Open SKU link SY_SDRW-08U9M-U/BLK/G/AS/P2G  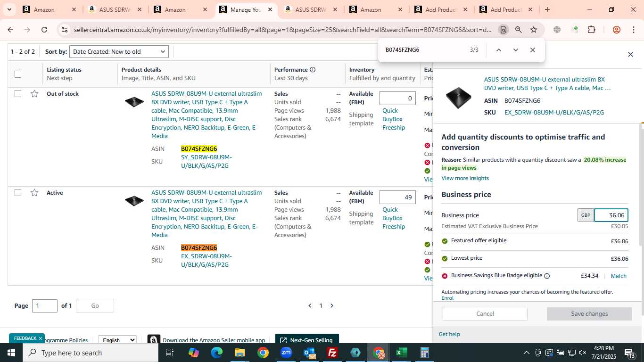coord(206,162)
